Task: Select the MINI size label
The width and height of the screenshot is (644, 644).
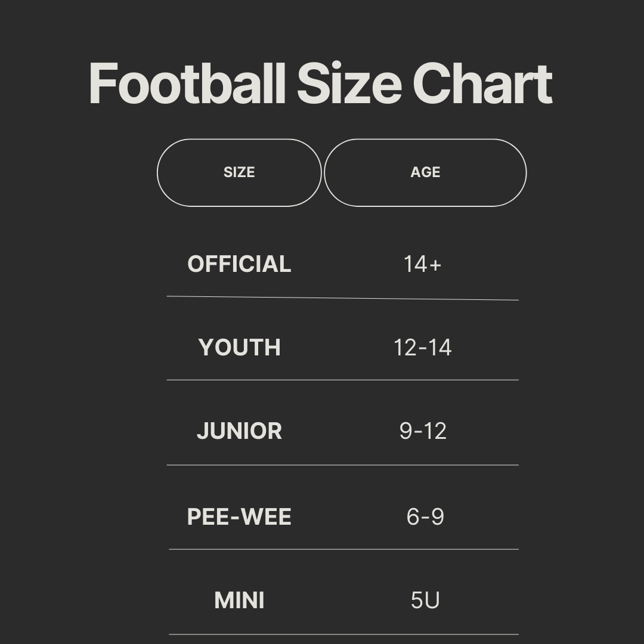Action: coord(239,600)
